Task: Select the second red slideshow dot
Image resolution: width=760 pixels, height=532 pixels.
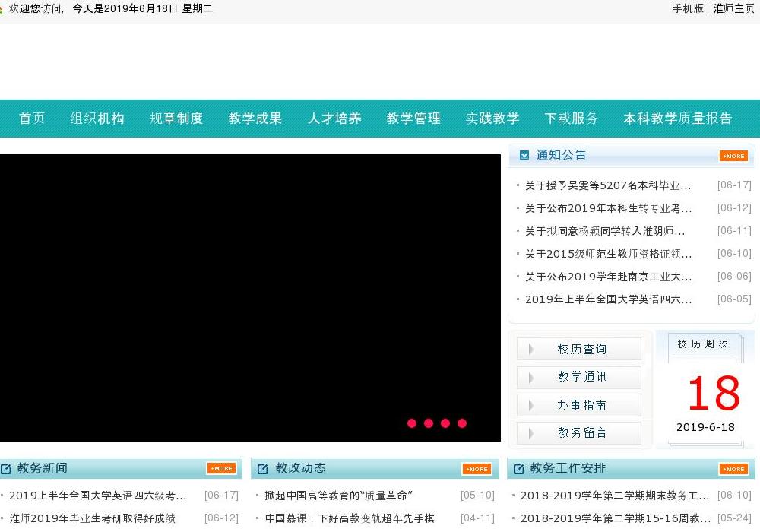Action: [429, 423]
